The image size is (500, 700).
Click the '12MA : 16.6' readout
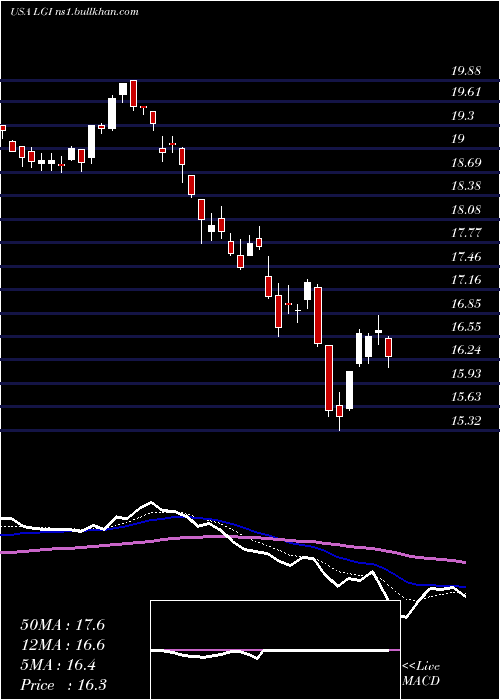(x=62, y=645)
